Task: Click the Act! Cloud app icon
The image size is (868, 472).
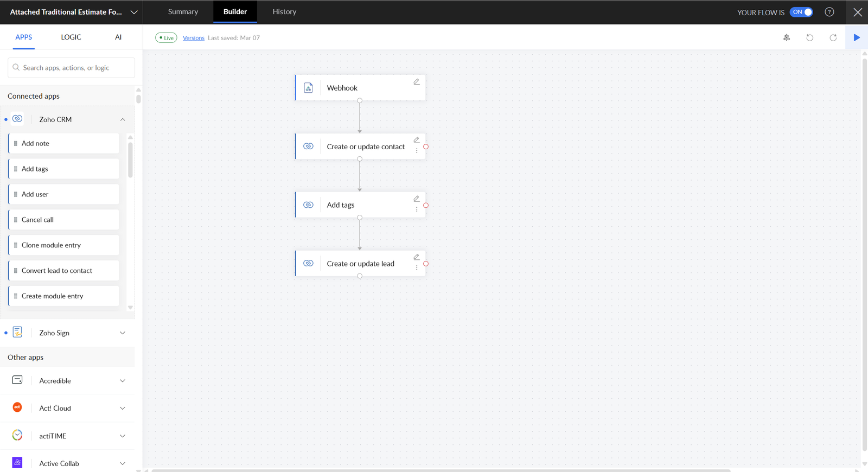Action: (x=17, y=407)
